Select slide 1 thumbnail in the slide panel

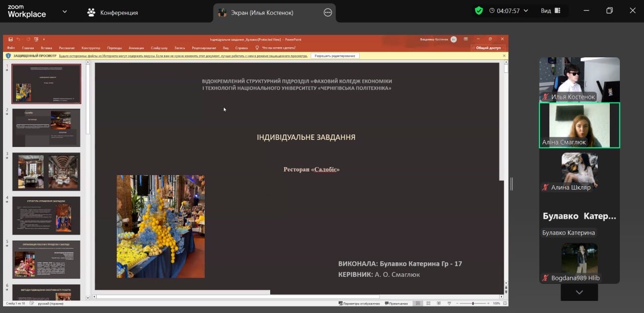tap(46, 84)
